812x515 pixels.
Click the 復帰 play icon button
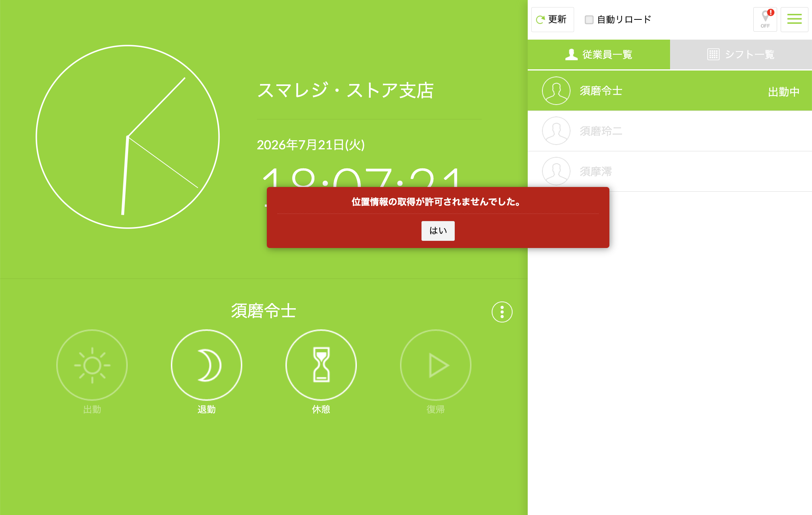[436, 365]
